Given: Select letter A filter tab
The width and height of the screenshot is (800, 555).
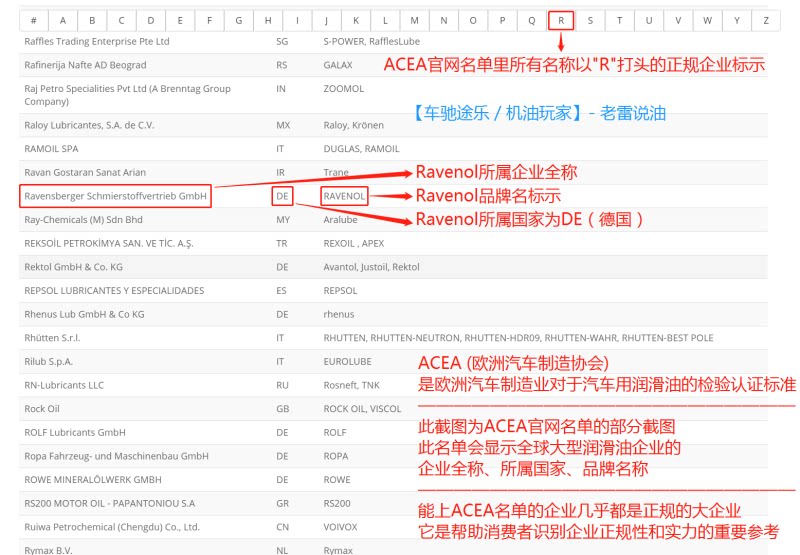Looking at the screenshot, I should (x=63, y=20).
